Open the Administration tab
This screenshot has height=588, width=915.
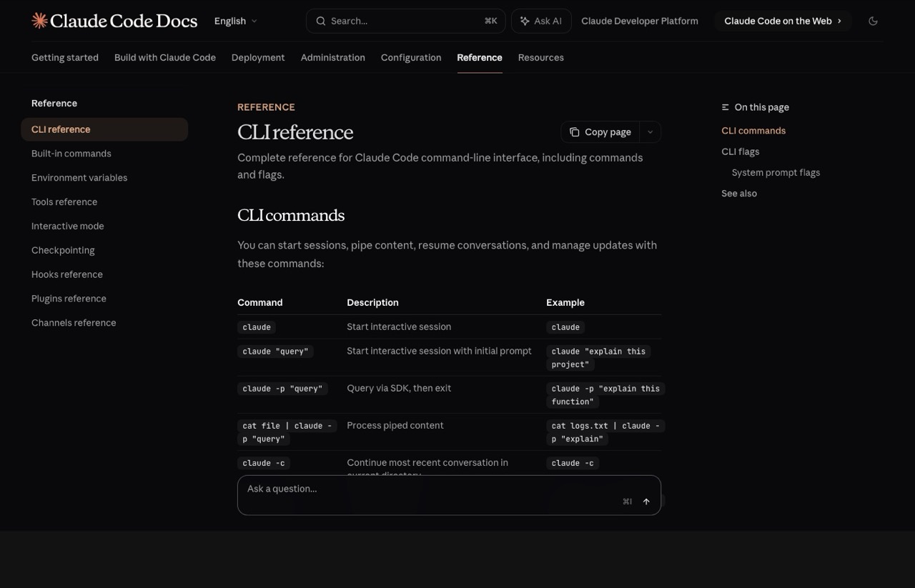(x=333, y=57)
